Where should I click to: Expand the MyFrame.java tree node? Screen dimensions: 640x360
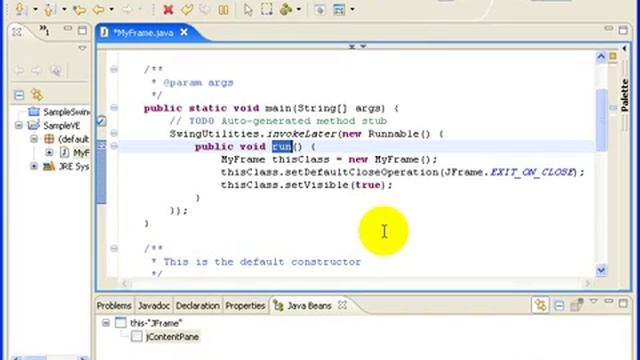[x=49, y=152]
